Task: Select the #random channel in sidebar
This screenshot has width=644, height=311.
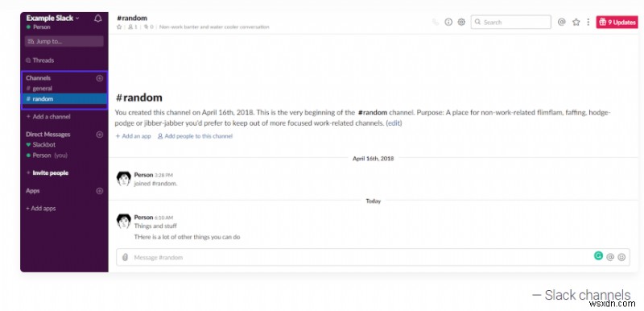Action: click(x=64, y=99)
